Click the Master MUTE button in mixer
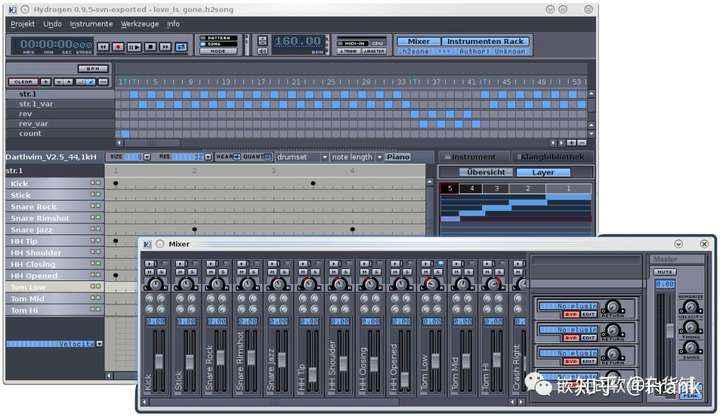720x417 pixels. (663, 271)
